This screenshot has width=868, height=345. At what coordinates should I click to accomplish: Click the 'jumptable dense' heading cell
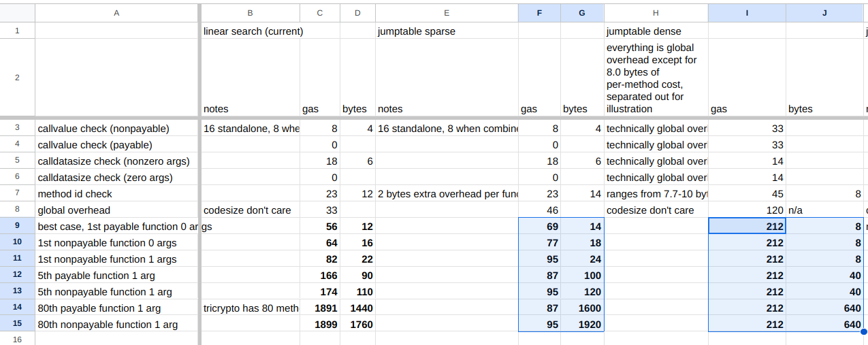[656, 31]
